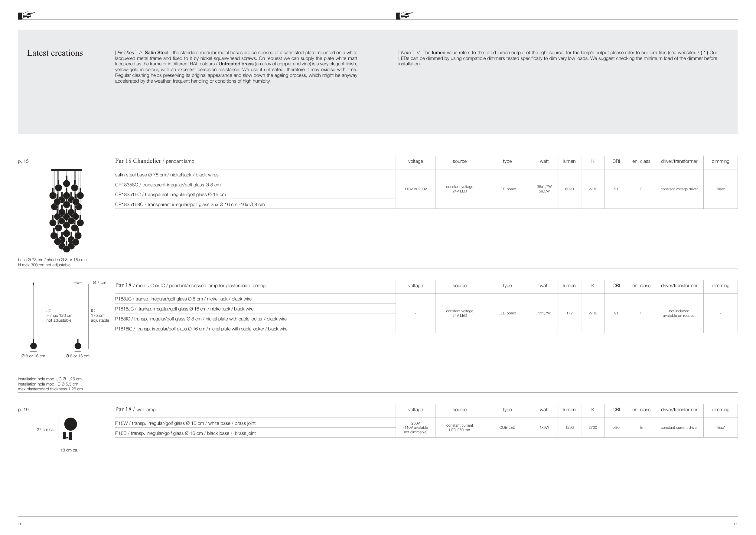
Task: Click the P18B black base row
Action: coord(185,433)
